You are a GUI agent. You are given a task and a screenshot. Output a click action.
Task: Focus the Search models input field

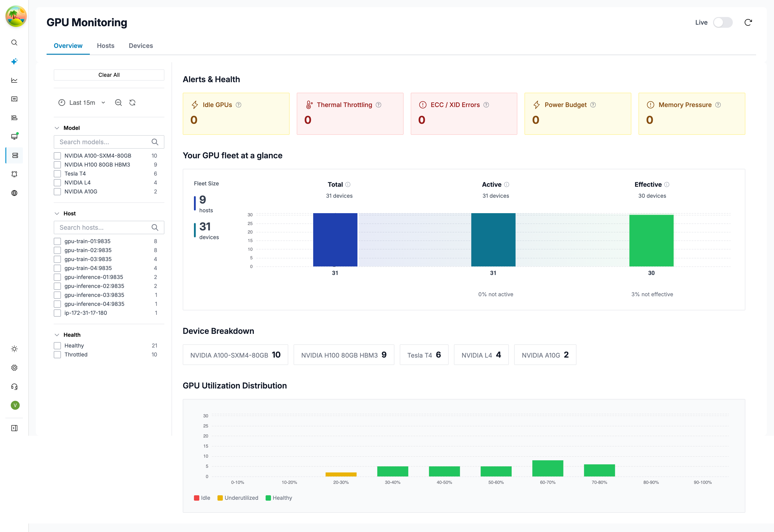pos(109,142)
